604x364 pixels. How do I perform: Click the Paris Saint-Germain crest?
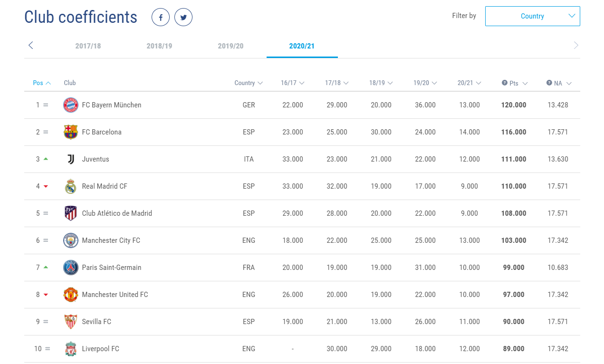71,268
